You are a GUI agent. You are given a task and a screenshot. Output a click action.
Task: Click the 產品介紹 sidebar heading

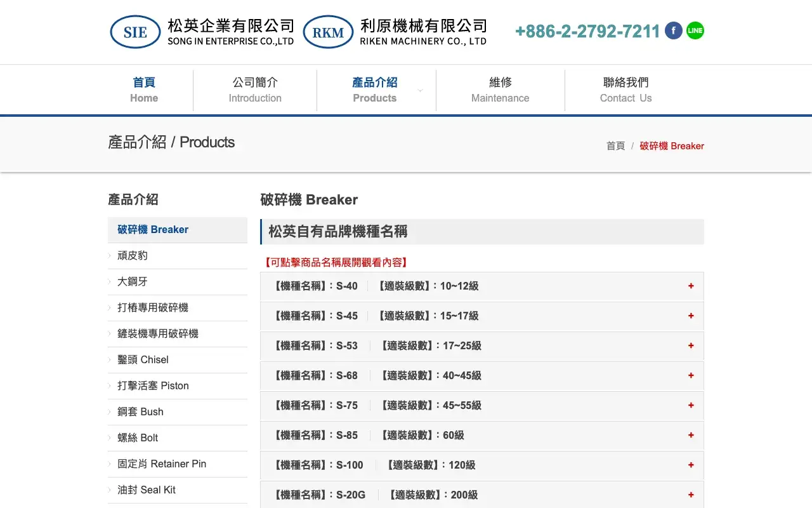click(x=133, y=199)
